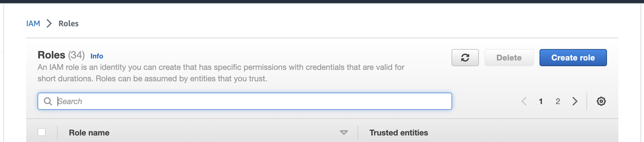
Task: Click the Create role button
Action: point(573,58)
